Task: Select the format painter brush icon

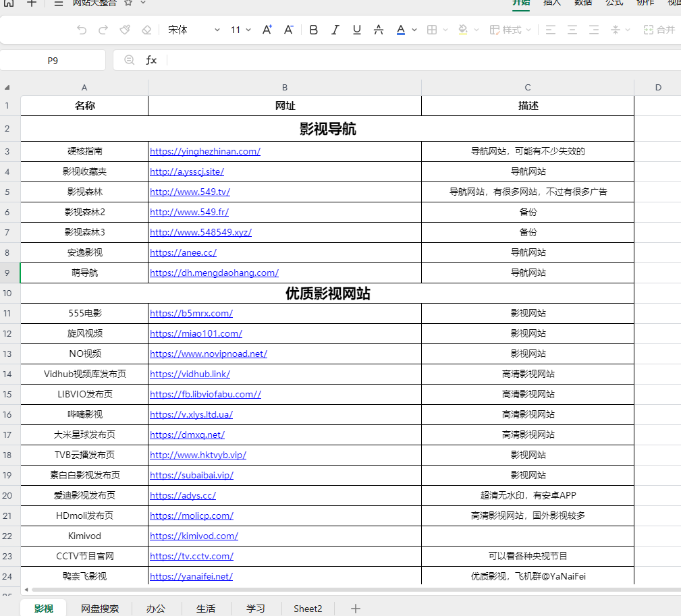Action: pyautogui.click(x=125, y=30)
